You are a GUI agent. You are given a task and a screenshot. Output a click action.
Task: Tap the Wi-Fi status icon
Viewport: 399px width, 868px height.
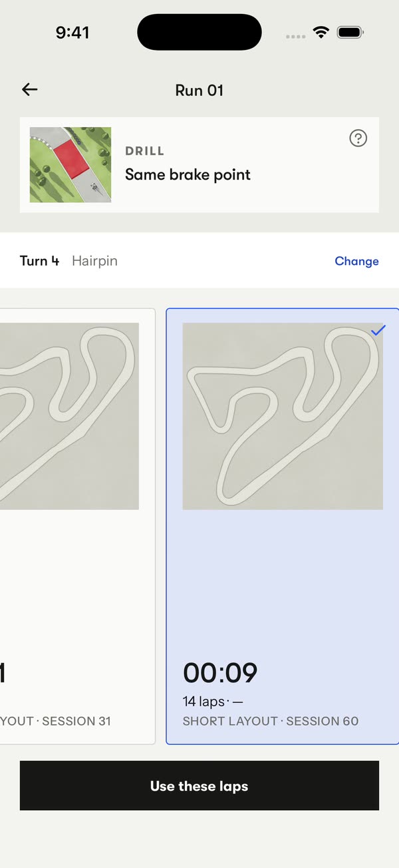322,33
